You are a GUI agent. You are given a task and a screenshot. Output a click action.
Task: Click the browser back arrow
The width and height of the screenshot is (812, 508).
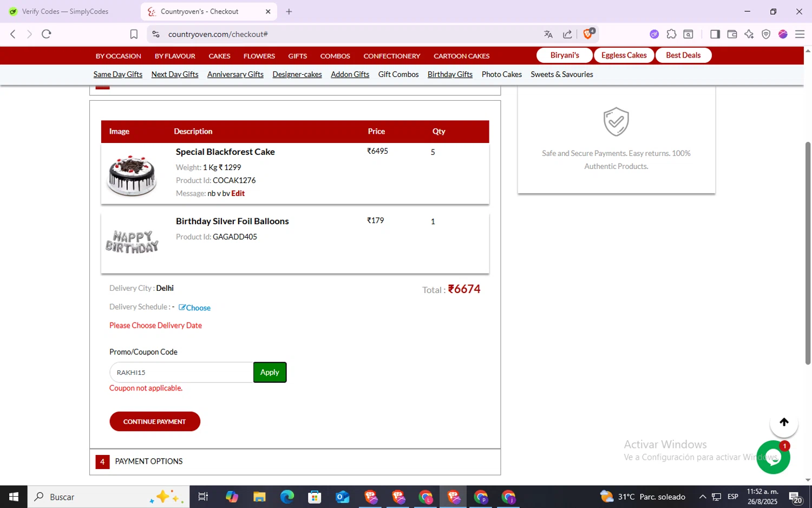click(13, 34)
